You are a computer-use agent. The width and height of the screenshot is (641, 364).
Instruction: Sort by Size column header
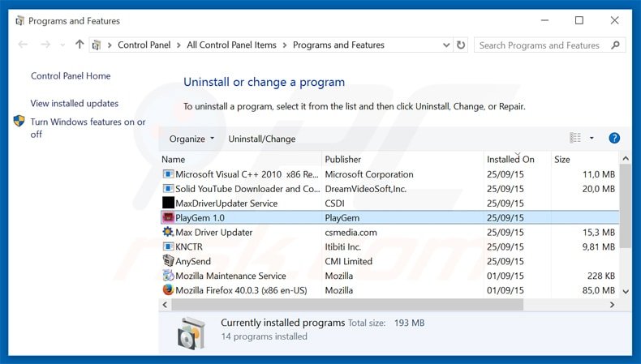click(562, 160)
